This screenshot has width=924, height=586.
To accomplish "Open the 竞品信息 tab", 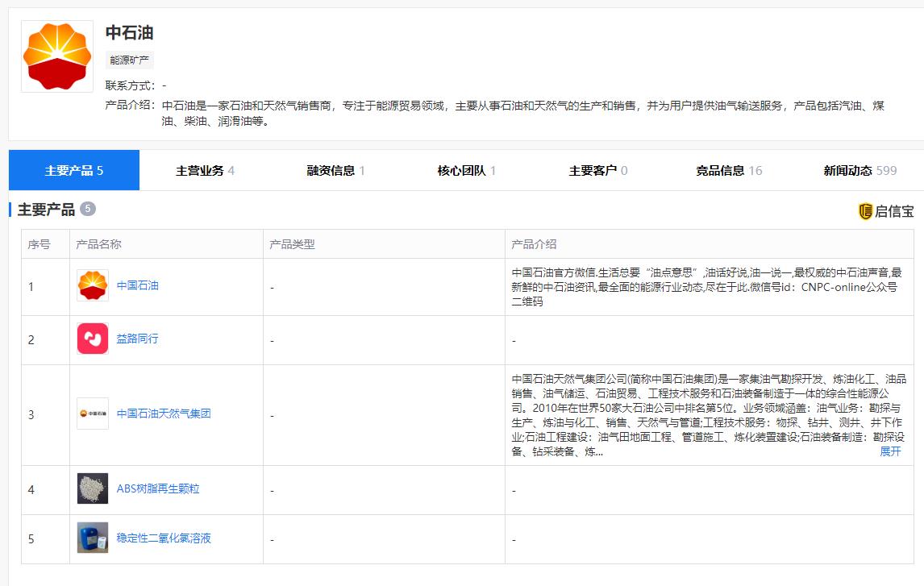I will (x=729, y=170).
